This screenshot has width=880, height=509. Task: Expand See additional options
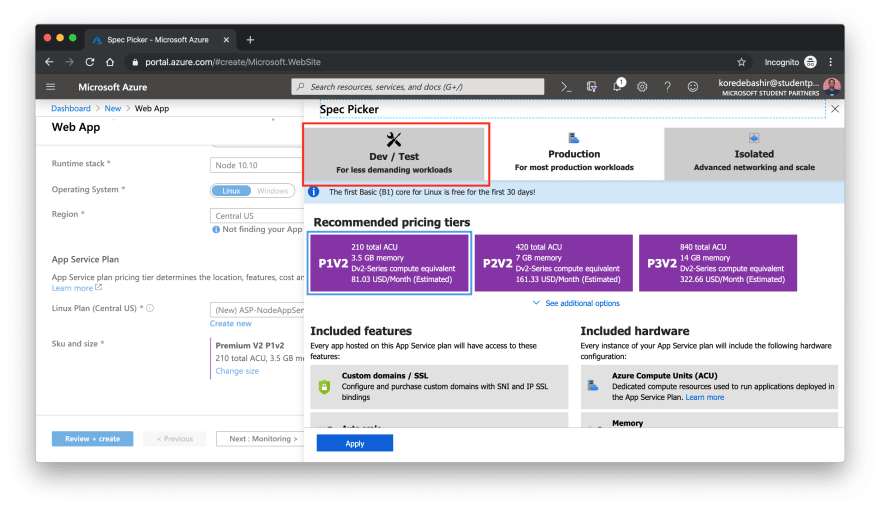click(576, 303)
